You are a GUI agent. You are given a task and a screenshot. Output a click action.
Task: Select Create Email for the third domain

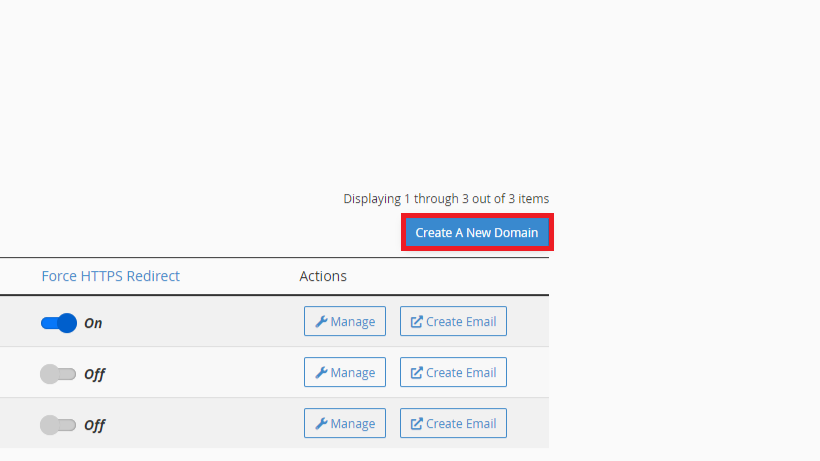point(453,423)
